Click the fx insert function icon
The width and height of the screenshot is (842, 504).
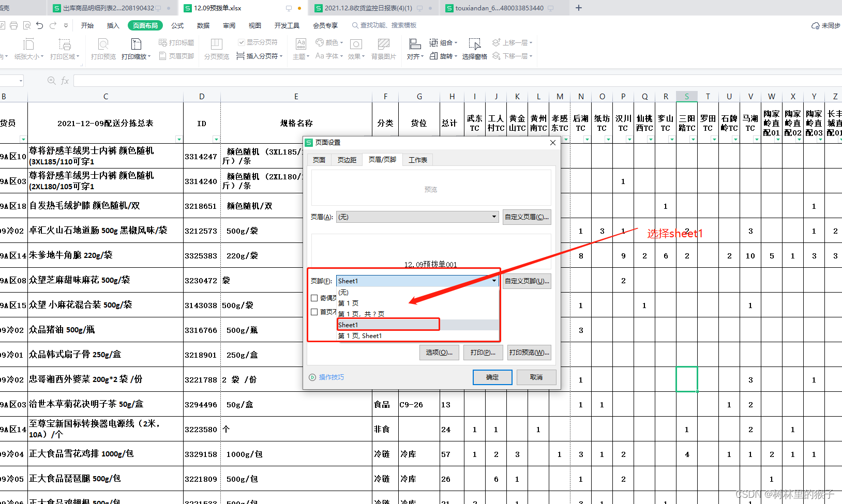point(65,81)
